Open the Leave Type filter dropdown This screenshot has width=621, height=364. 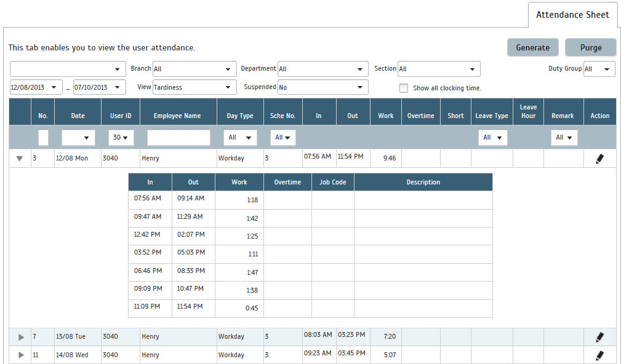[492, 138]
